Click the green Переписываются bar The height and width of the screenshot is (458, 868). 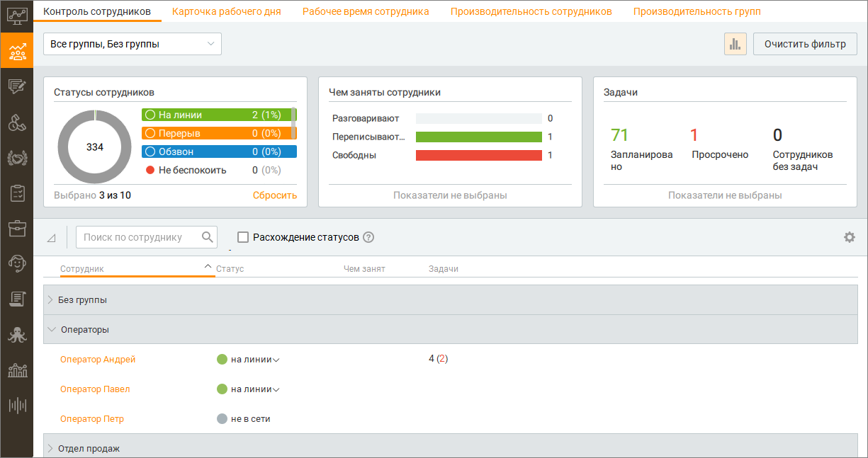(x=479, y=137)
